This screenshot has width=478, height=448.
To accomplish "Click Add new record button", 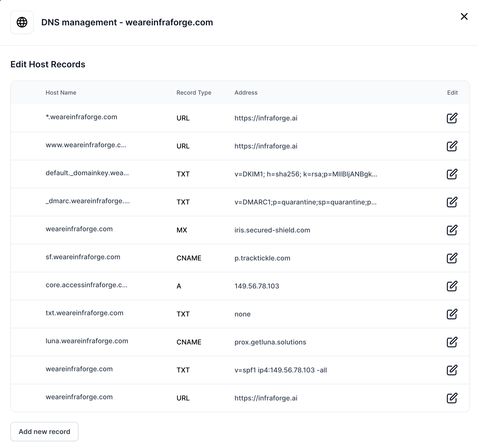I will tap(44, 432).
